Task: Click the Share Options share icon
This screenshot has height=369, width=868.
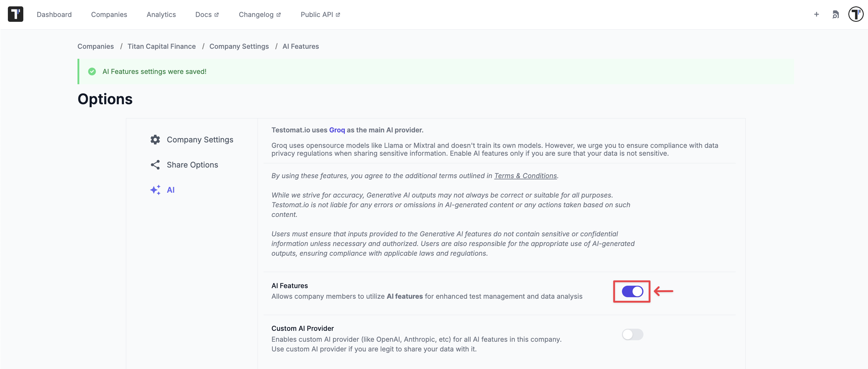Action: tap(155, 165)
